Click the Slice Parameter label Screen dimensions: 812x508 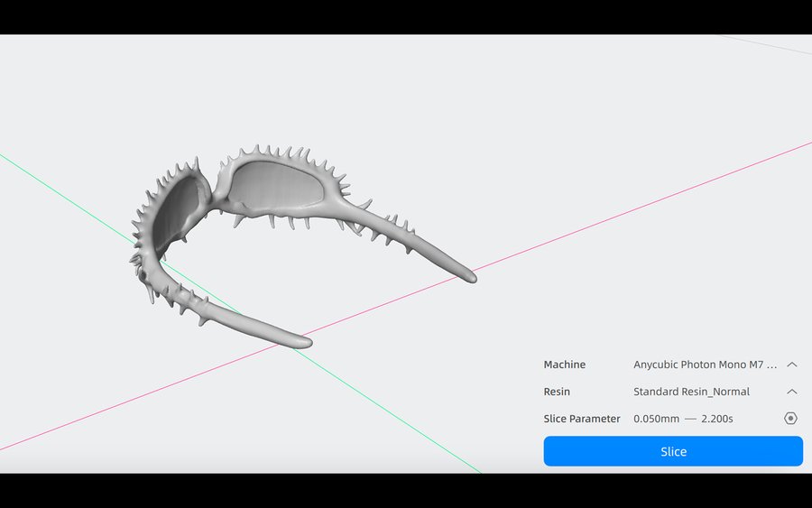point(582,419)
